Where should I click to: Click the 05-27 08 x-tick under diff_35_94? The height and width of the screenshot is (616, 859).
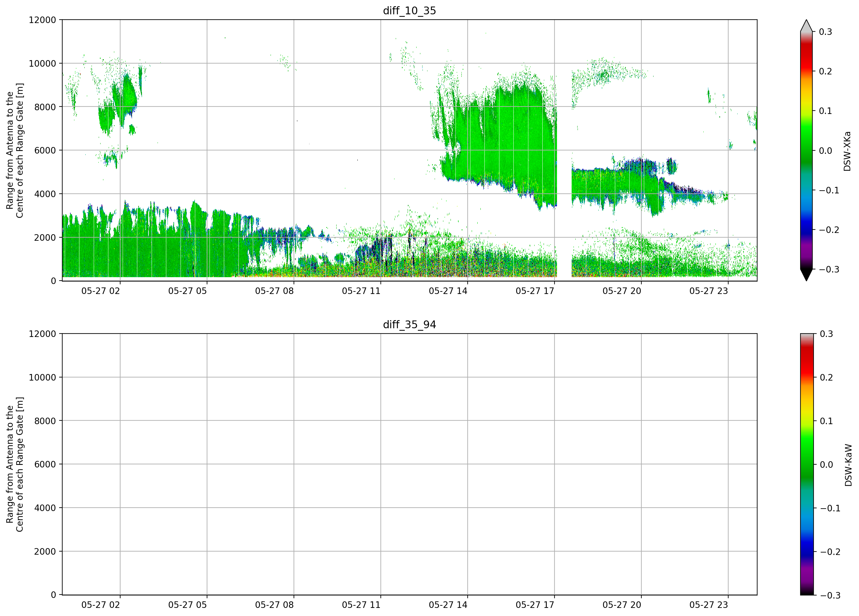(274, 605)
